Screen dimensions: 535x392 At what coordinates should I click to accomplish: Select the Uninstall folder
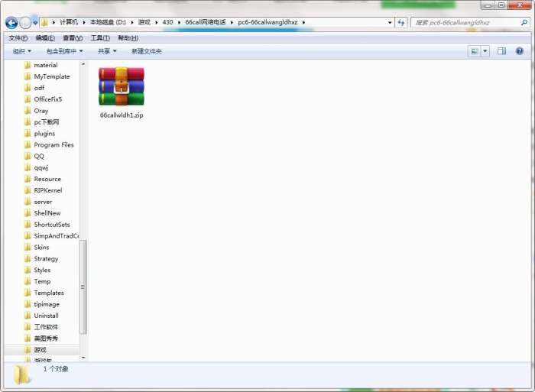pyautogui.click(x=46, y=316)
